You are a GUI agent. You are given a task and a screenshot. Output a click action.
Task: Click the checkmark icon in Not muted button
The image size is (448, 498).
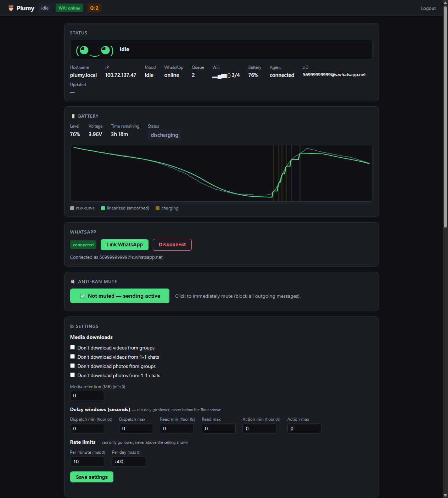[83, 296]
